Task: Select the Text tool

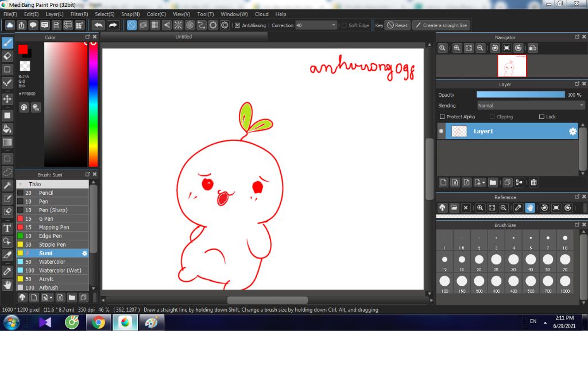Action: click(7, 228)
